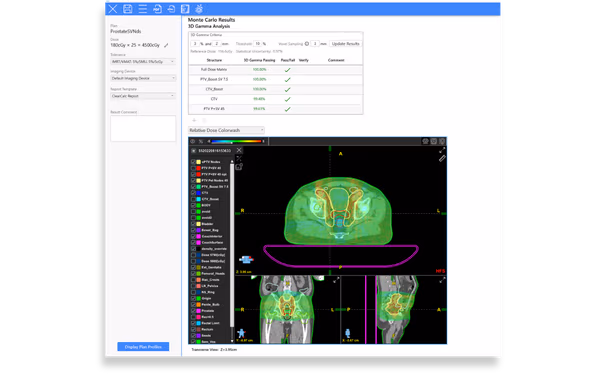
Task: Toggle the Femoral_Heads structure checkbox
Action: pyautogui.click(x=193, y=273)
